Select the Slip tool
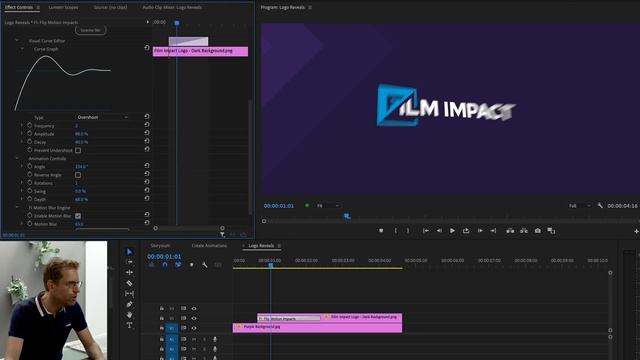The width and height of the screenshot is (640, 360). (129, 293)
